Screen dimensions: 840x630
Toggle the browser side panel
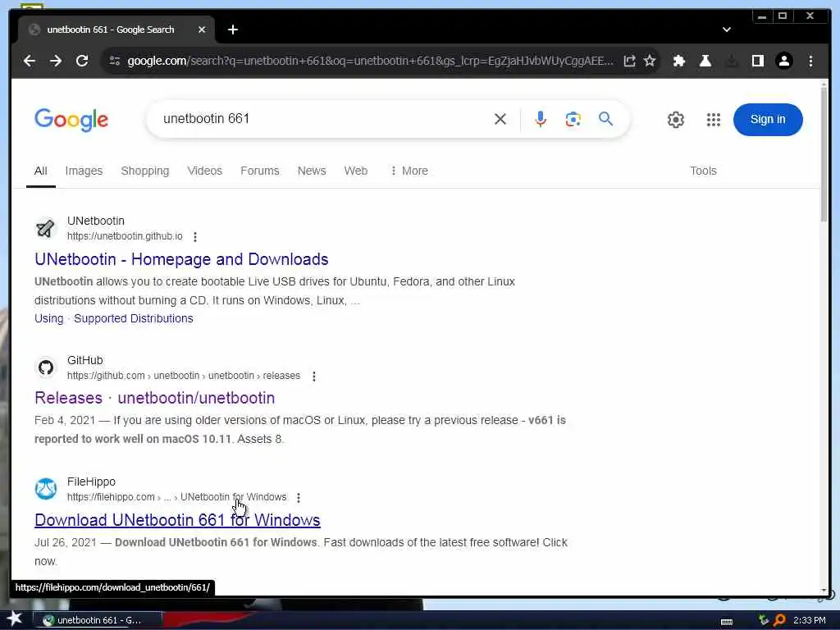pyautogui.click(x=757, y=61)
